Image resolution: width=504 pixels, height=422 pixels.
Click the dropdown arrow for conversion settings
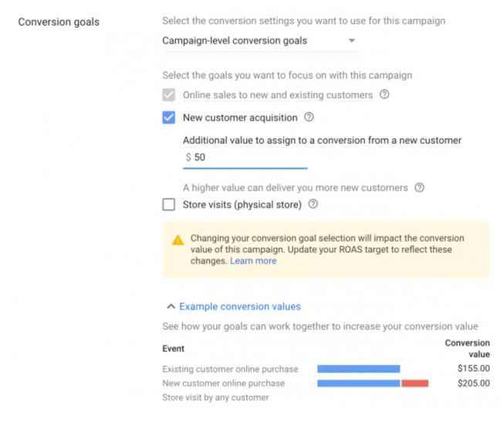click(352, 40)
